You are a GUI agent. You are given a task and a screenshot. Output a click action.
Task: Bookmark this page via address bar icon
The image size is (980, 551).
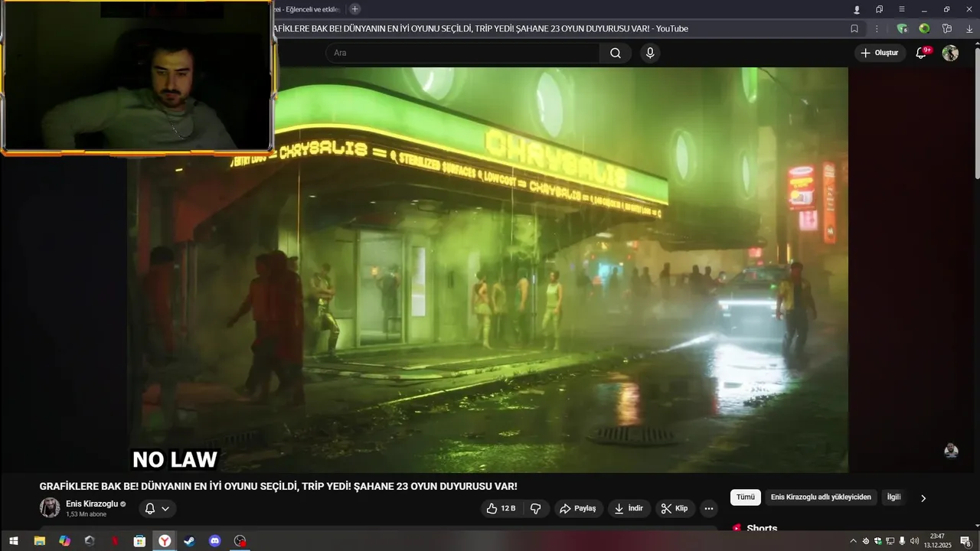pyautogui.click(x=854, y=28)
